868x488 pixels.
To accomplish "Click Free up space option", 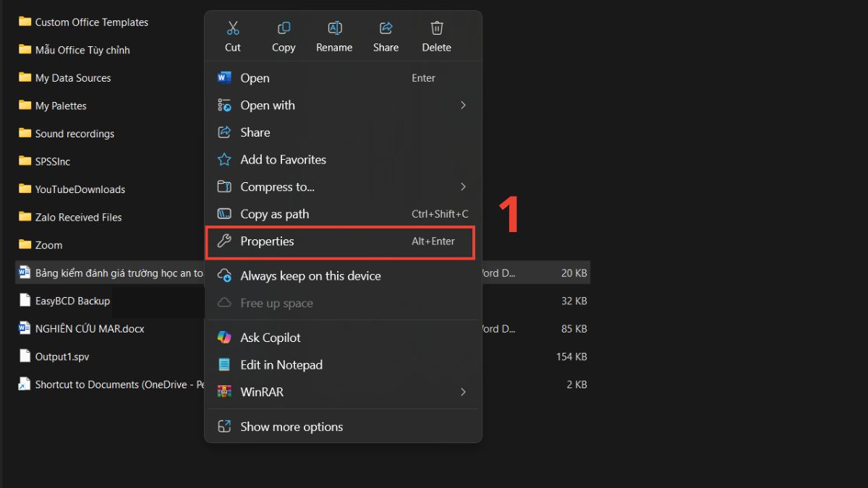I will tap(276, 303).
